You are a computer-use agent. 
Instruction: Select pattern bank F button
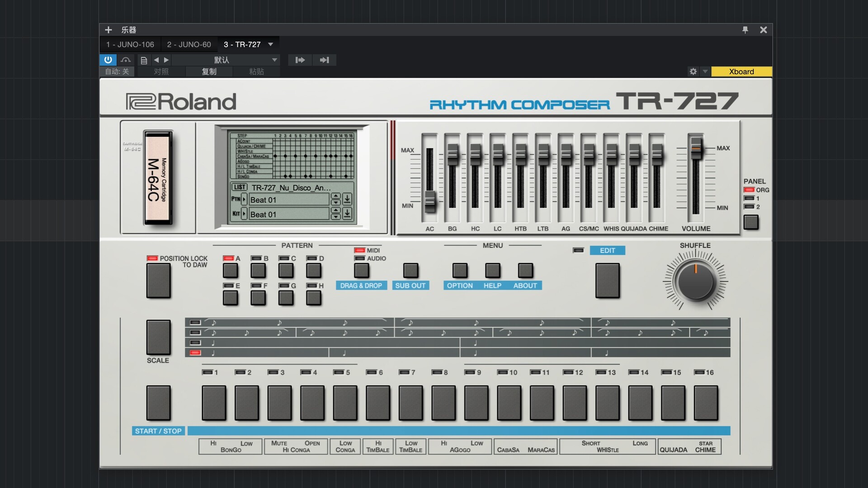[258, 298]
